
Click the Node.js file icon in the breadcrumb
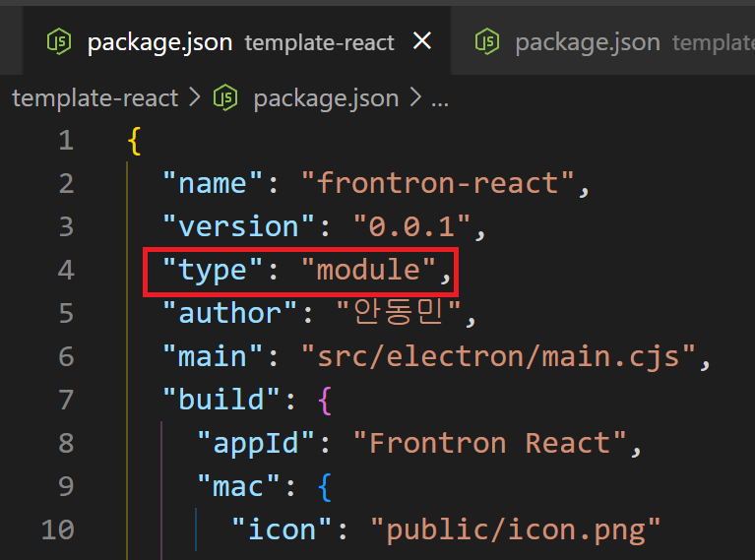tap(227, 98)
